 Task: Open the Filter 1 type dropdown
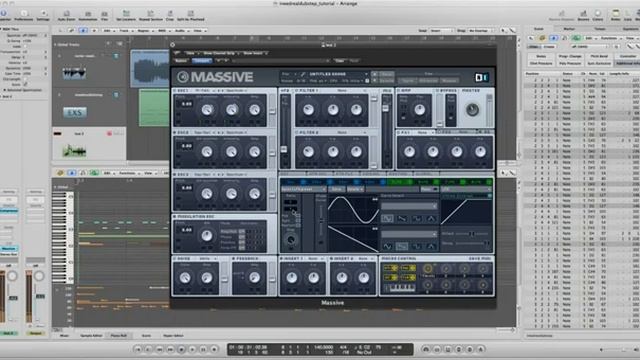350,91
